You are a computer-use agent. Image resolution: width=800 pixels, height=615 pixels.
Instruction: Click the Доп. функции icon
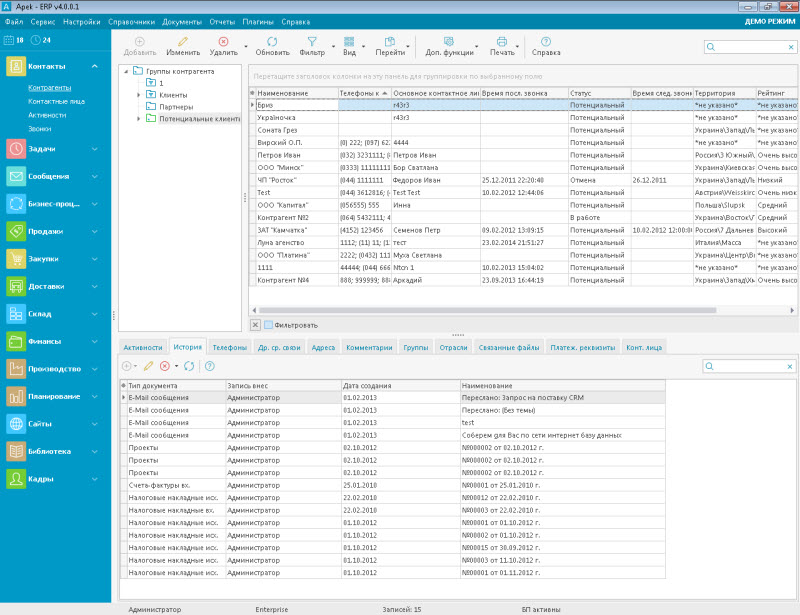click(x=449, y=42)
